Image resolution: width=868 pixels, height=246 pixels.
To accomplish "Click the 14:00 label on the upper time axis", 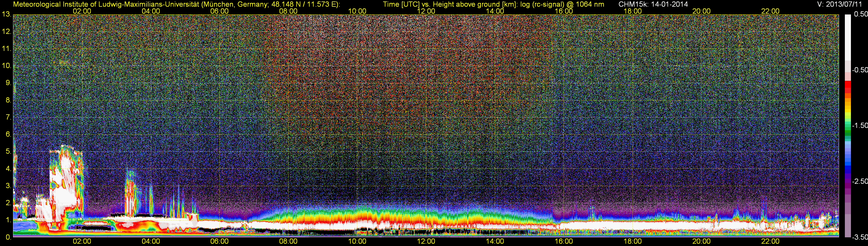I will click(x=495, y=11).
